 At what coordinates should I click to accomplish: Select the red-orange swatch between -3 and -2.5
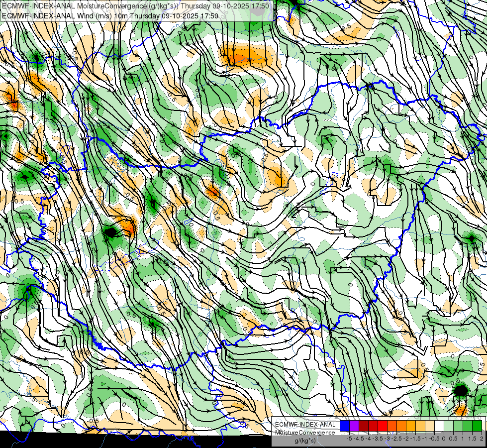click(x=392, y=426)
